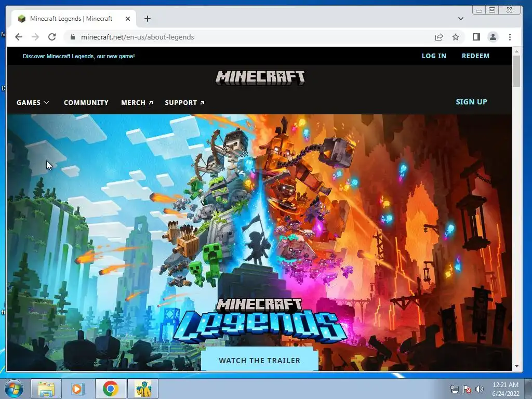Open the MERCH external link
532x399 pixels.
[x=137, y=102]
